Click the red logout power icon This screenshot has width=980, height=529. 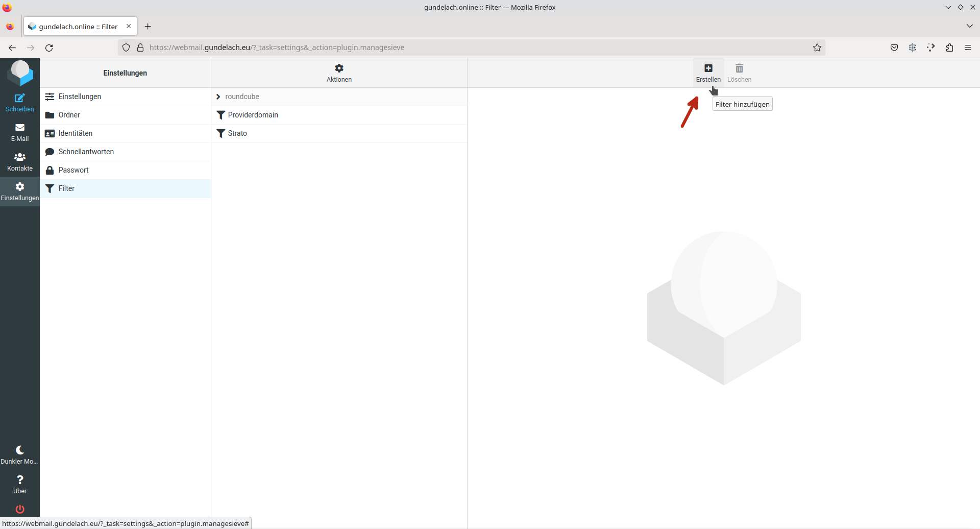tap(20, 509)
